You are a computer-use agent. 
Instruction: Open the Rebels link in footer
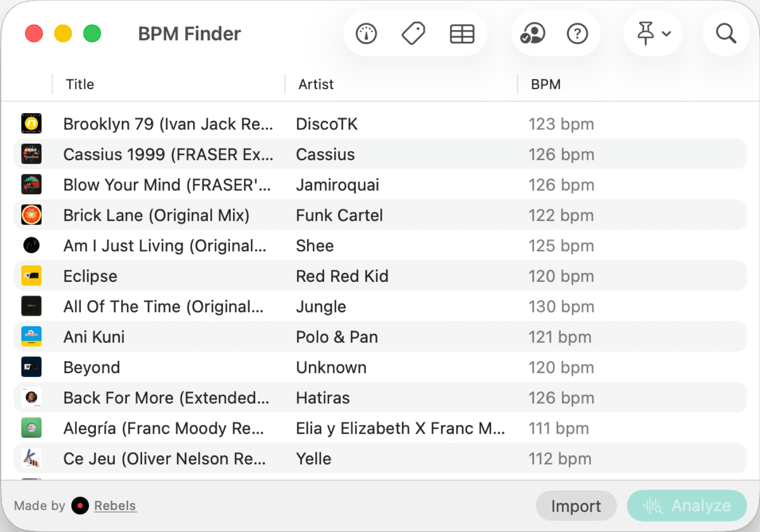tap(115, 506)
